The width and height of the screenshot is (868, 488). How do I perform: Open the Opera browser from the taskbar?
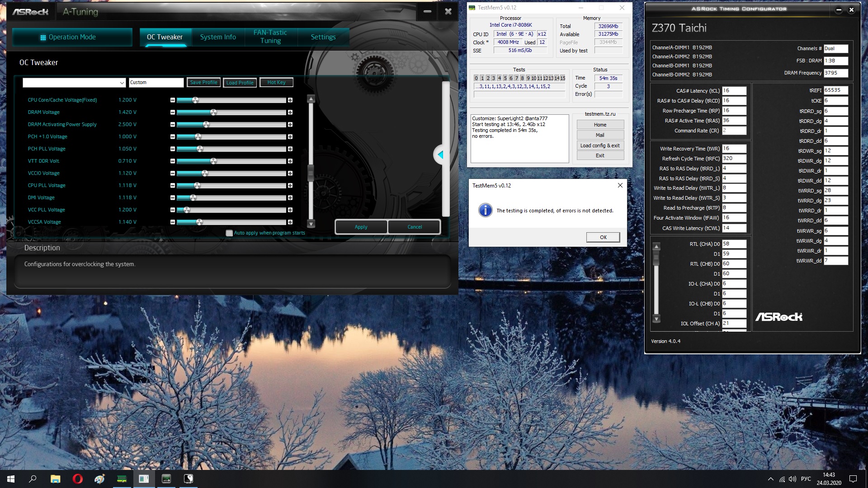[x=77, y=479]
